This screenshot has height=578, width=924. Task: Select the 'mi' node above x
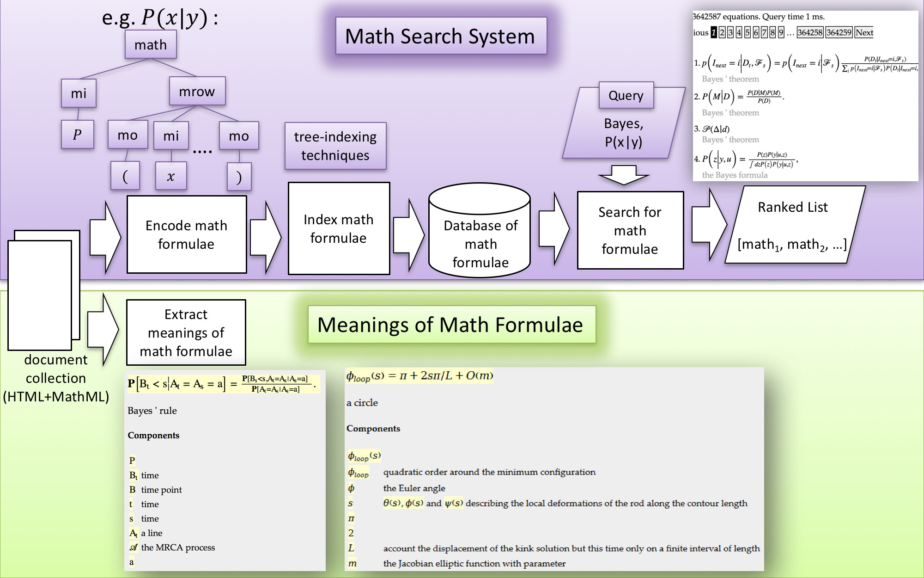coord(171,135)
